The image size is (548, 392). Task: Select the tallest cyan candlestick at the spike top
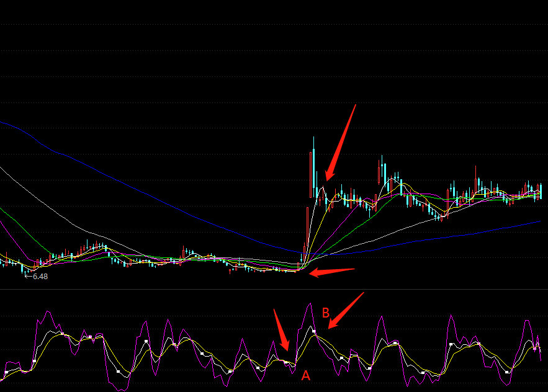click(314, 169)
